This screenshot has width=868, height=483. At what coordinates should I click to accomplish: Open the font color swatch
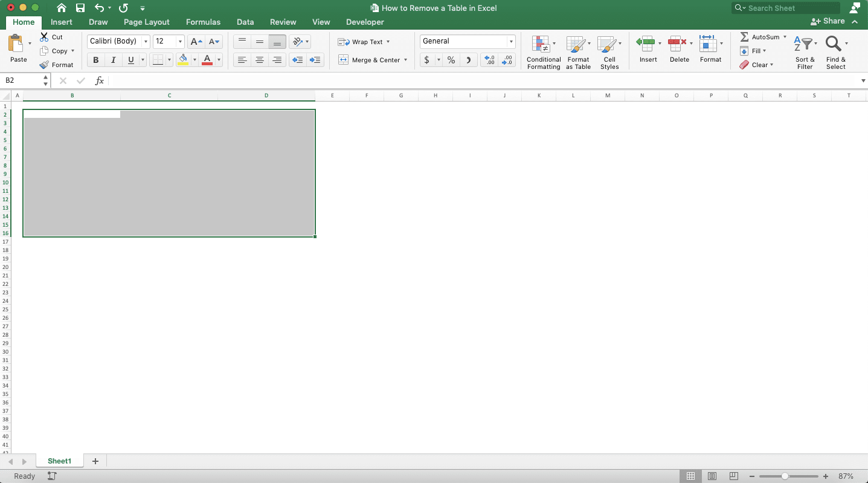pos(208,60)
